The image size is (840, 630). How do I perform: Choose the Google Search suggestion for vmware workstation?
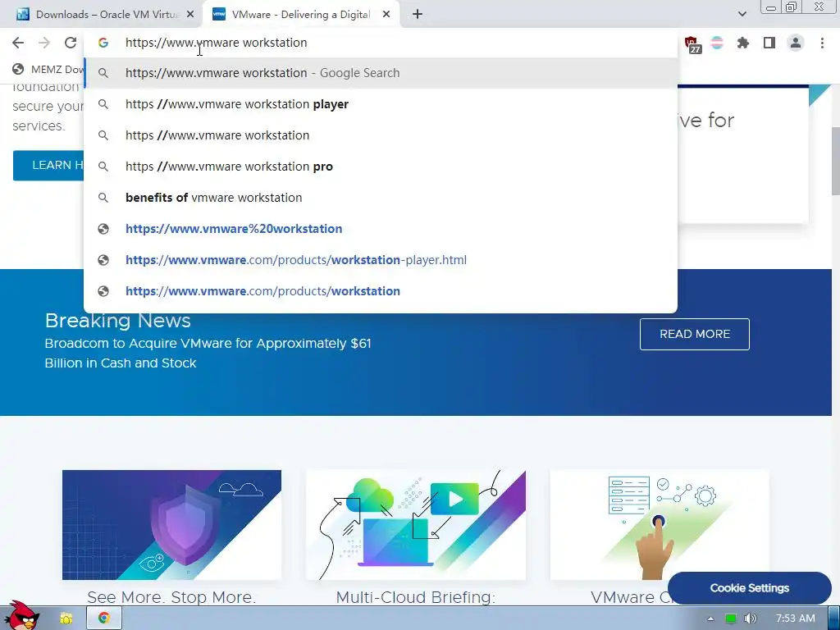[x=381, y=73]
